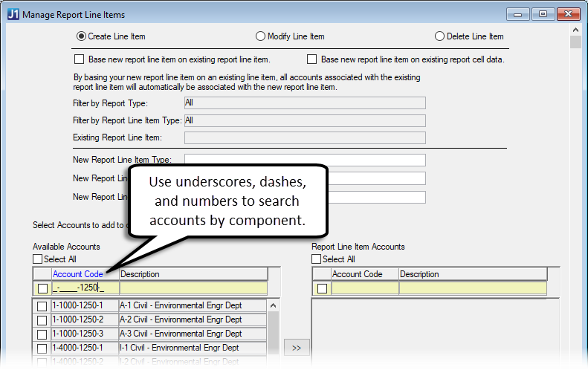Viewport: 588px width, 370px height.
Task: Toggle Select All under Available Accounts
Action: [38, 259]
